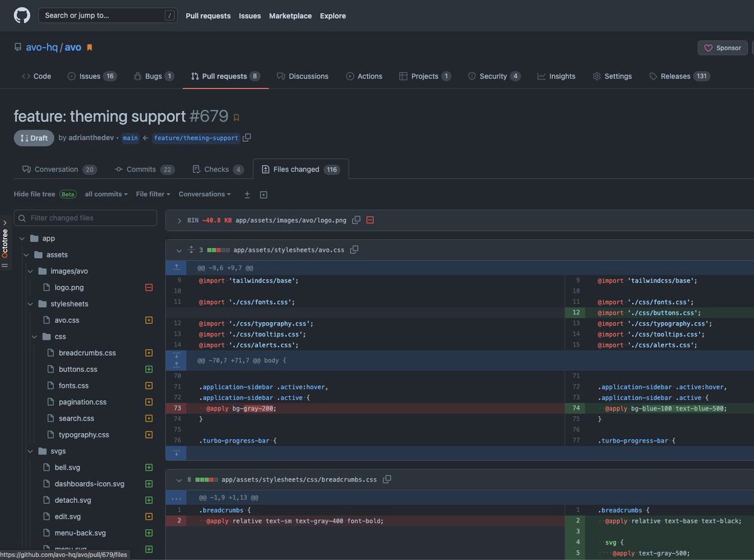
Task: Switch to the Commits tab
Action: (x=145, y=170)
